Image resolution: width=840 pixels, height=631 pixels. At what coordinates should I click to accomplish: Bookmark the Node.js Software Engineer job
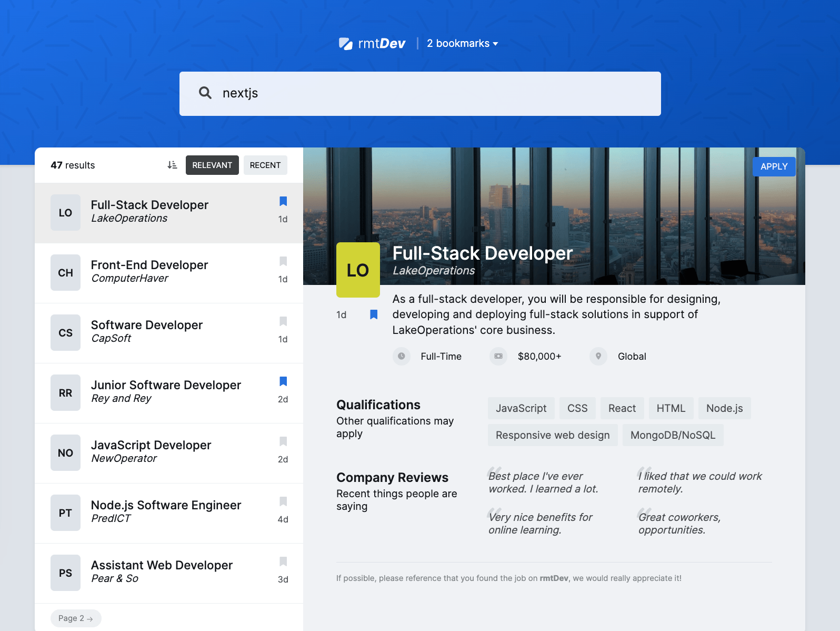(x=283, y=501)
